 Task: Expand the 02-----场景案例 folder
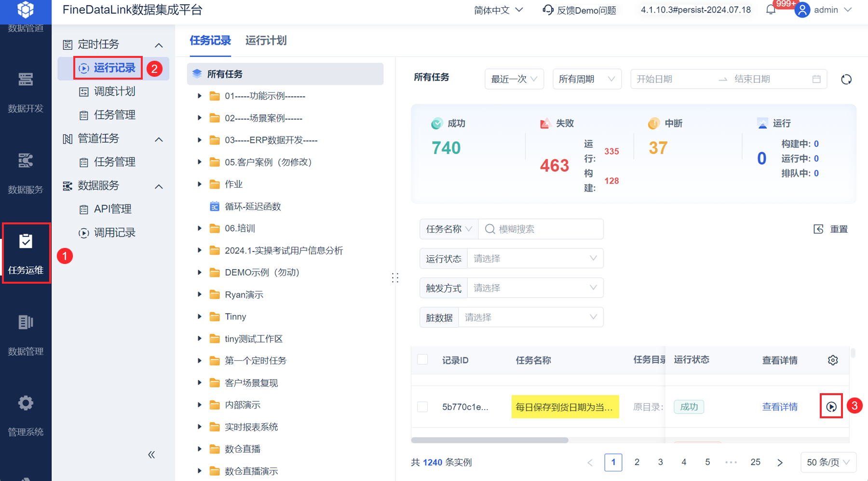coord(200,118)
